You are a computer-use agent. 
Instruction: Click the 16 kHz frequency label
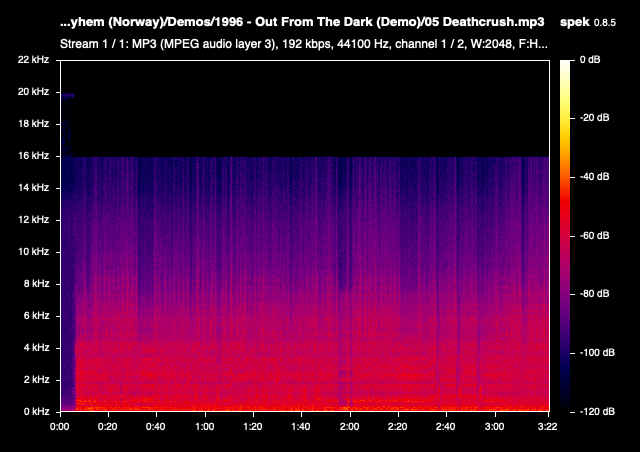click(x=33, y=156)
